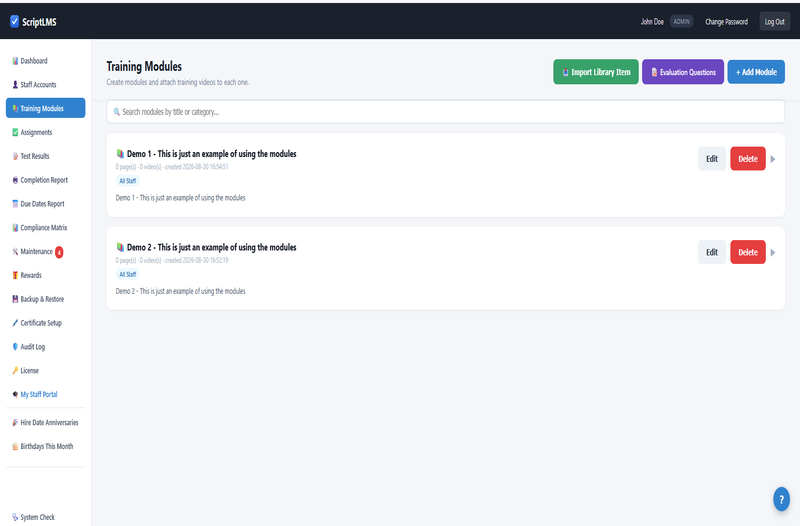The image size is (800, 526).
Task: Open Test Results in the sidebar
Action: coord(45,156)
